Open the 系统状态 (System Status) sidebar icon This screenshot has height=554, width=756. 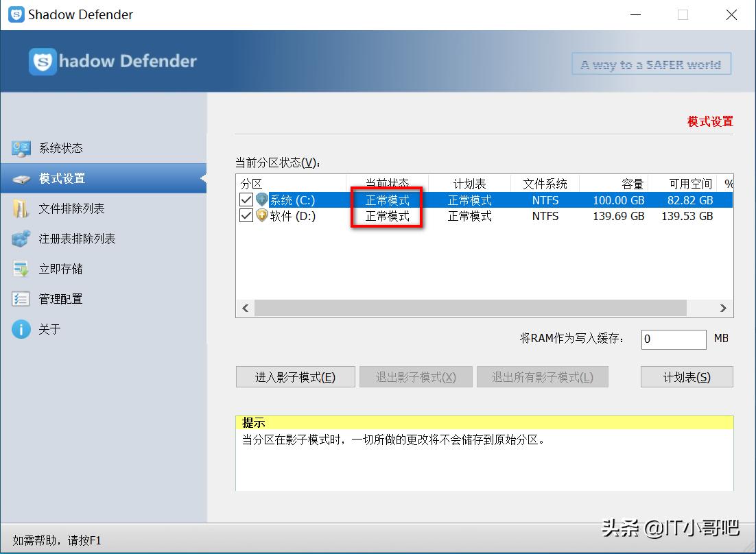(x=22, y=147)
